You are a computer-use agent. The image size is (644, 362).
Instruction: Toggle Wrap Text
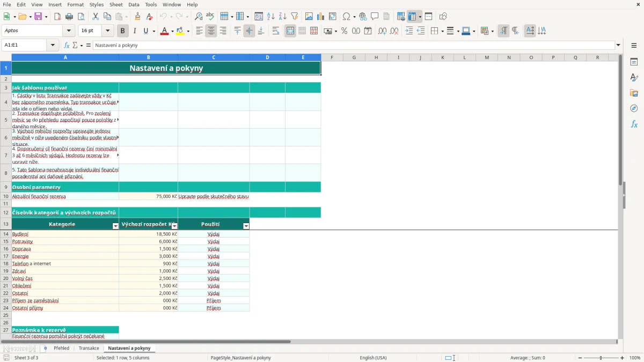pos(276,31)
